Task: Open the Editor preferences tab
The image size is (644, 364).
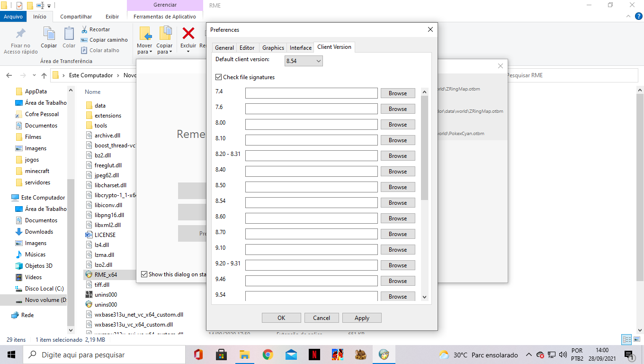Action: pos(247,47)
